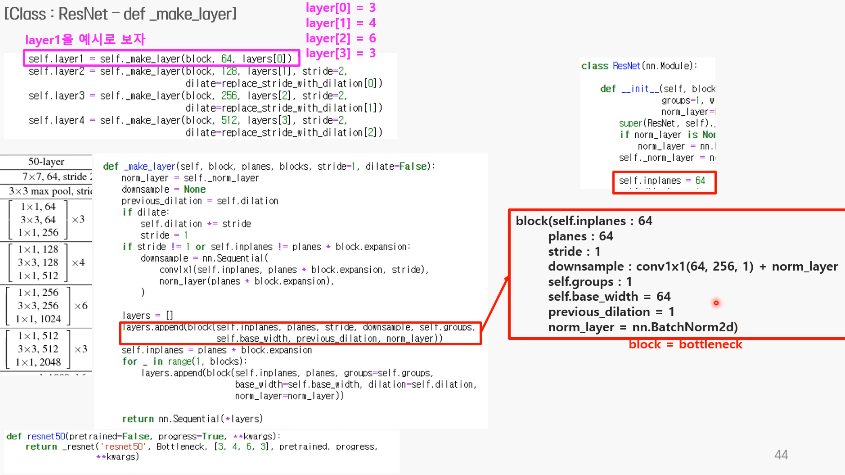Click the 'self.inplanes = planes * block.expansion' line
845x475 pixels.
coord(217,350)
